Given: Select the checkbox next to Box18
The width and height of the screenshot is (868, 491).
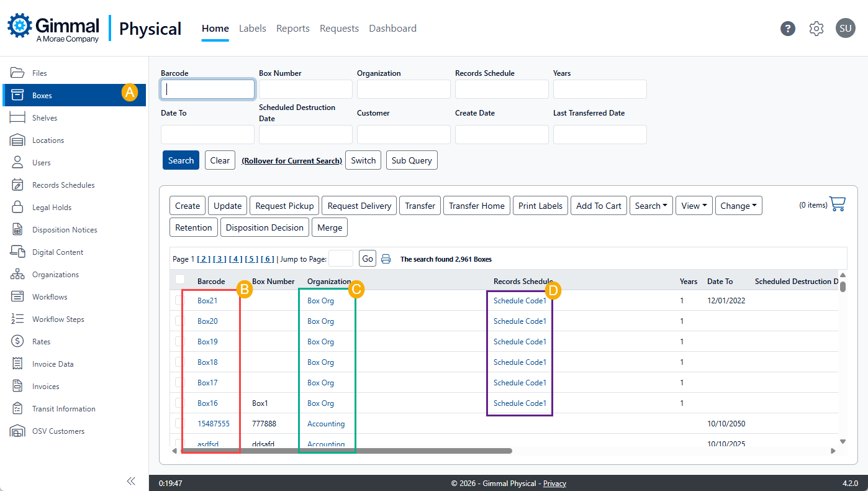Looking at the screenshot, I should click(180, 362).
